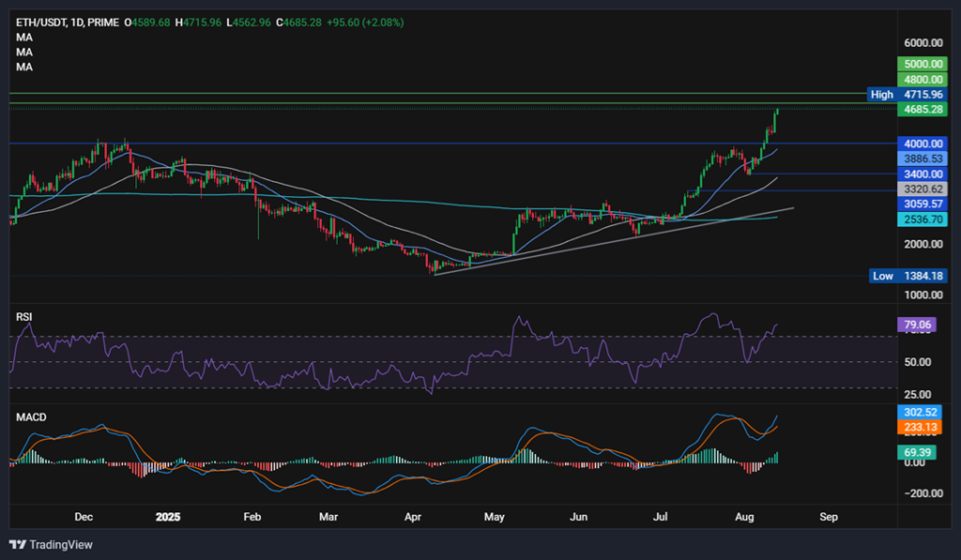Click the Aug label on time axis
Image resolution: width=961 pixels, height=560 pixels.
pos(744,517)
